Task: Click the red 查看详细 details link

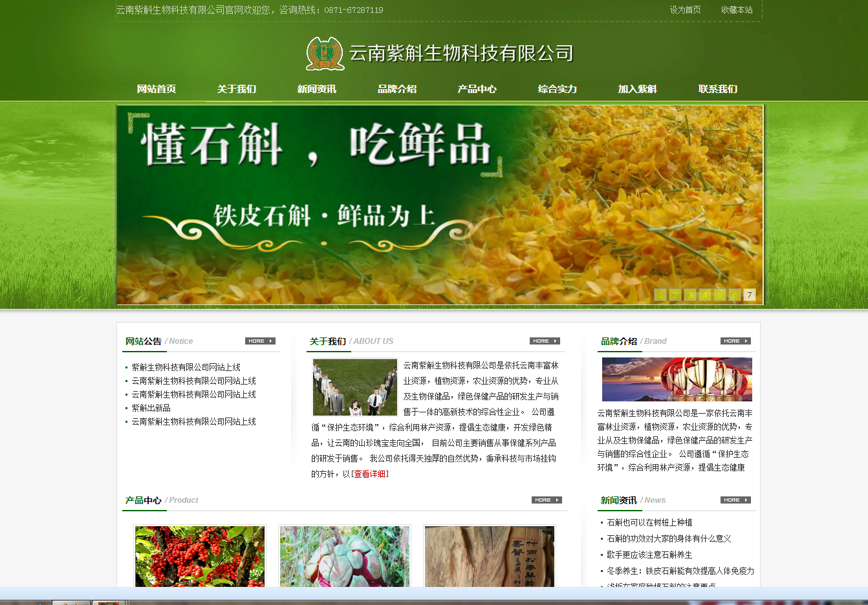Action: click(x=370, y=474)
